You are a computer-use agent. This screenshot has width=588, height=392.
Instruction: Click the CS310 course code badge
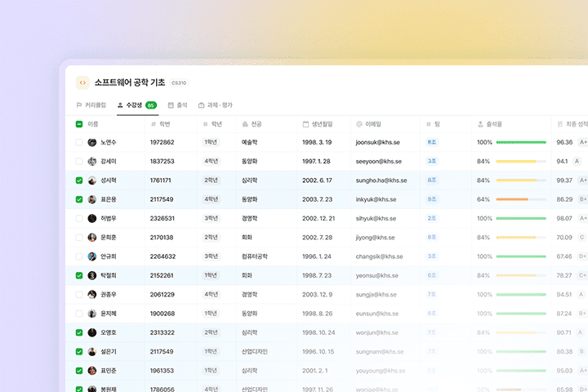(179, 83)
